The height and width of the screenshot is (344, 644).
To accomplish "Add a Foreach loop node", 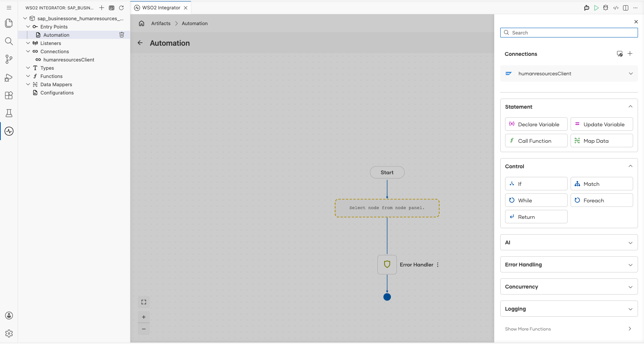I will (x=602, y=200).
